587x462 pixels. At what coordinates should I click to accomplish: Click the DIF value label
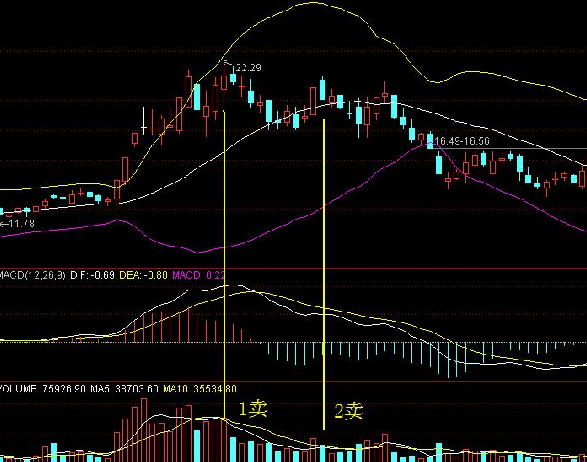tap(92, 276)
